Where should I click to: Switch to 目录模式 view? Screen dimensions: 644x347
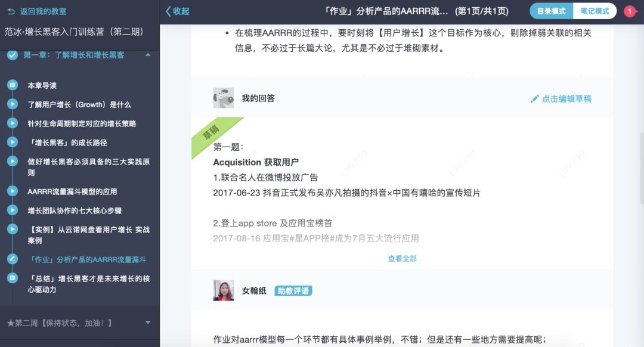(x=551, y=11)
